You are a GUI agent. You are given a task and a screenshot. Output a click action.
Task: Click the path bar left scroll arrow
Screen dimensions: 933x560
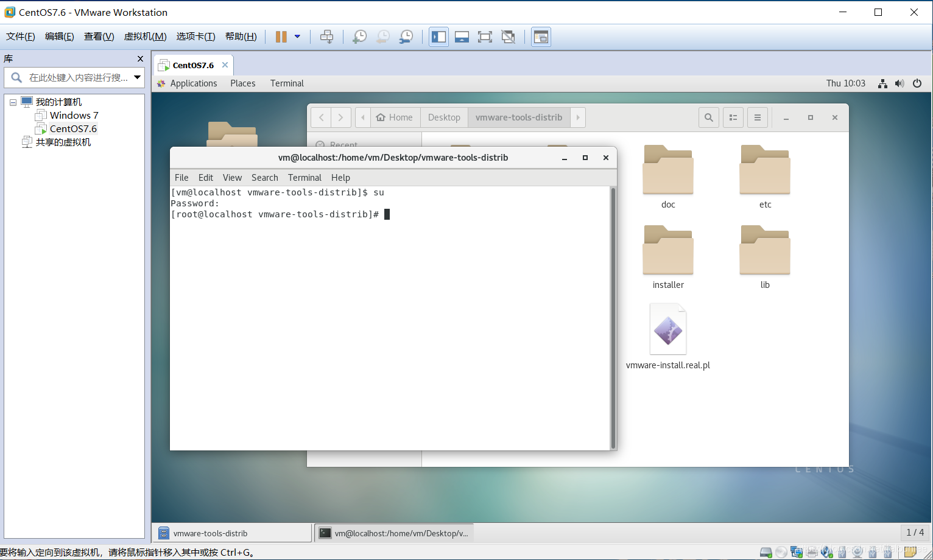[x=363, y=117]
